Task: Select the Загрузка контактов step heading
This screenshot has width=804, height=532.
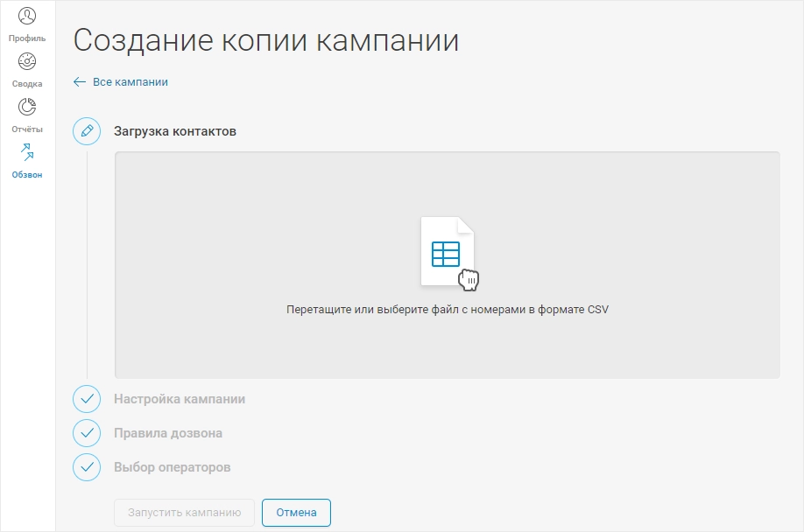Action: pos(175,131)
